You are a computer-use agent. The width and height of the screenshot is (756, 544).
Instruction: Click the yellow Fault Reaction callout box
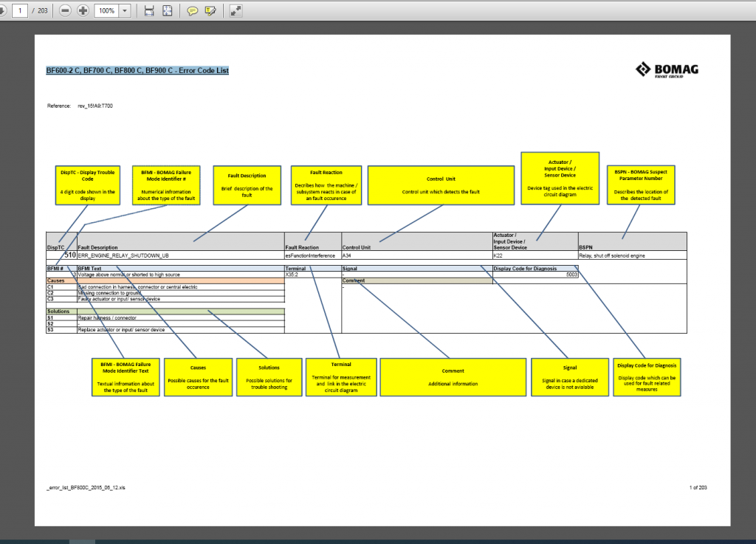coord(326,185)
